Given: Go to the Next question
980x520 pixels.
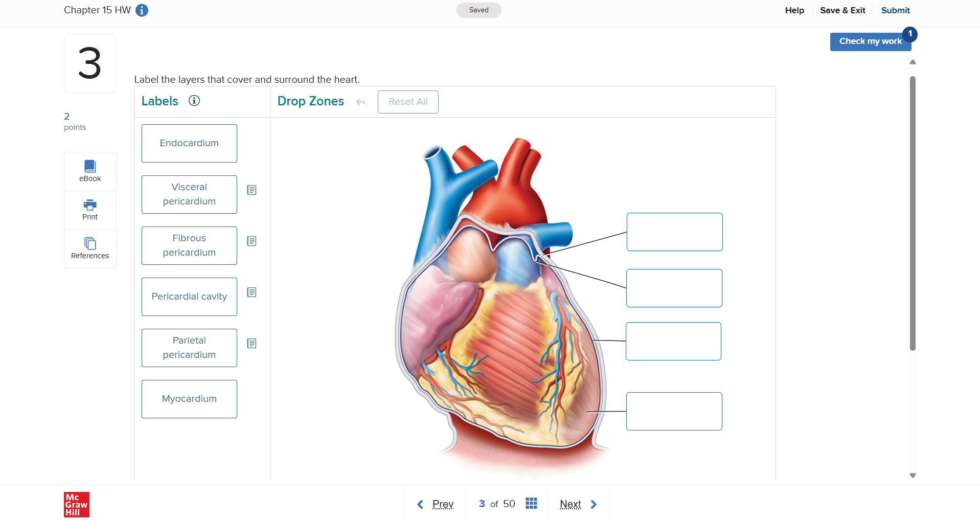Looking at the screenshot, I should click(569, 504).
